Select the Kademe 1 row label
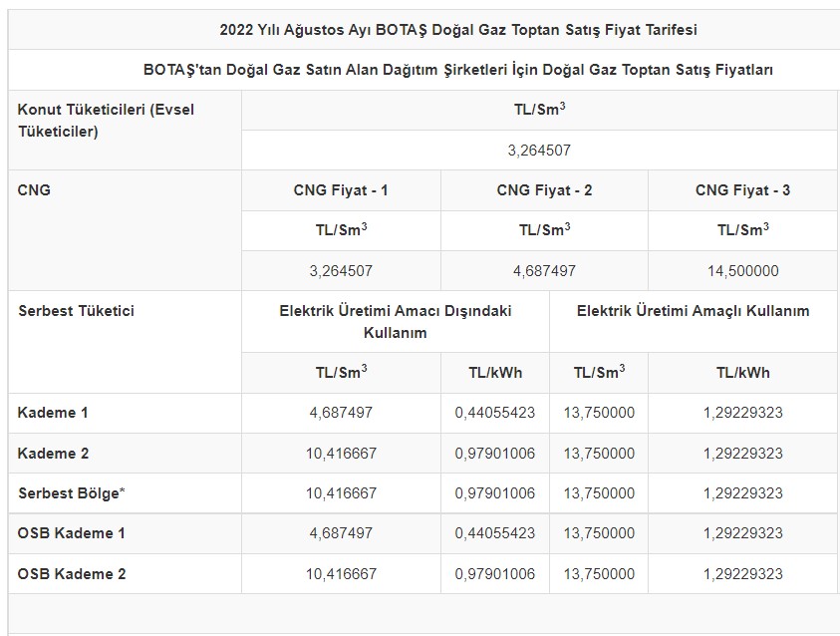 pyautogui.click(x=53, y=413)
